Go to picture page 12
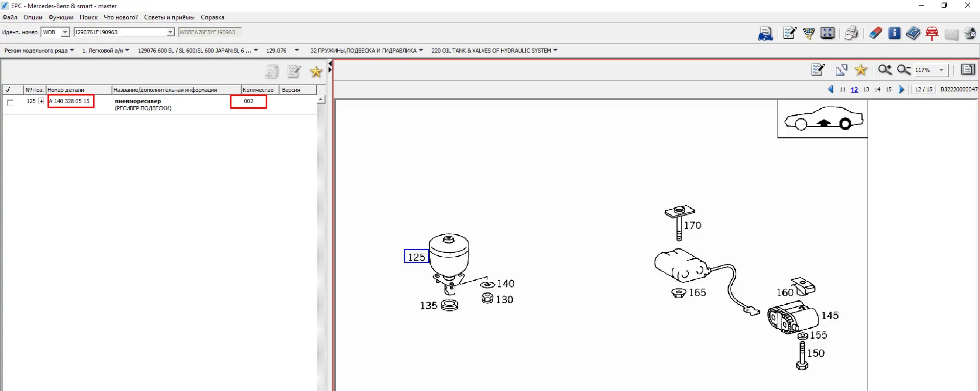This screenshot has height=391, width=980. [x=854, y=89]
